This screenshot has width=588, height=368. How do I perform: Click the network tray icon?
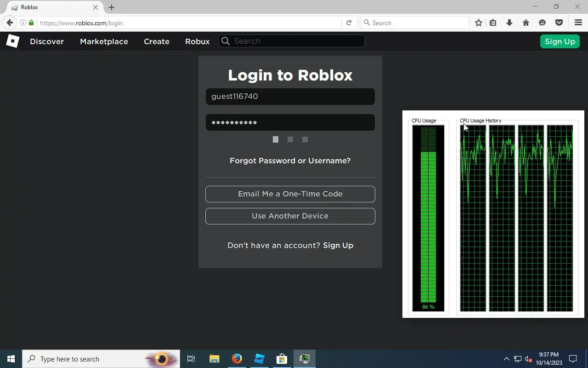(518, 359)
